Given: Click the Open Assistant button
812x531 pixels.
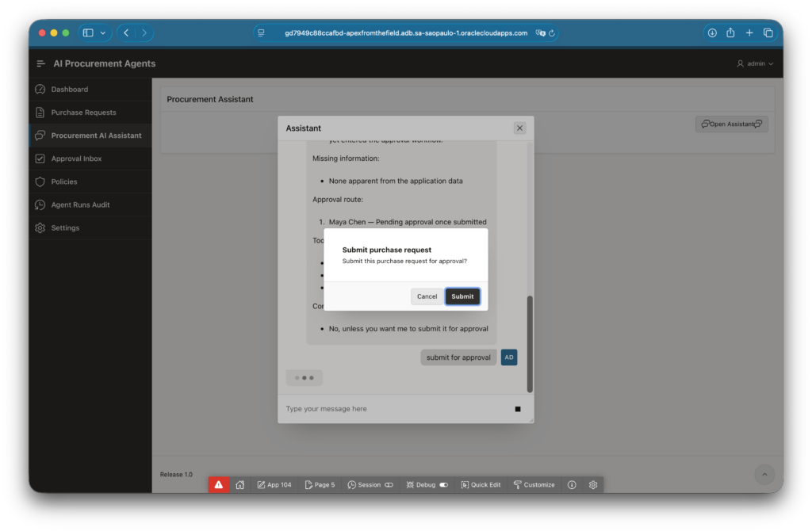Looking at the screenshot, I should pyautogui.click(x=731, y=124).
